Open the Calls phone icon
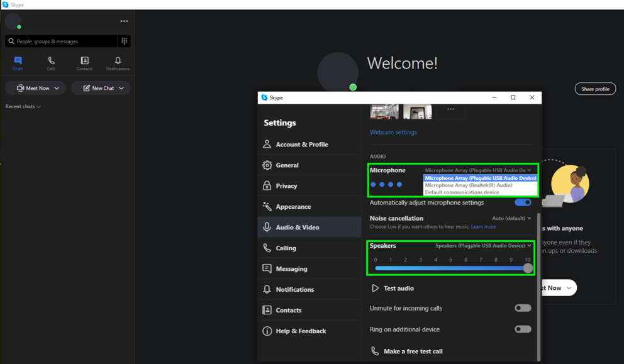Screen dimensions: 624x364 click(52, 60)
